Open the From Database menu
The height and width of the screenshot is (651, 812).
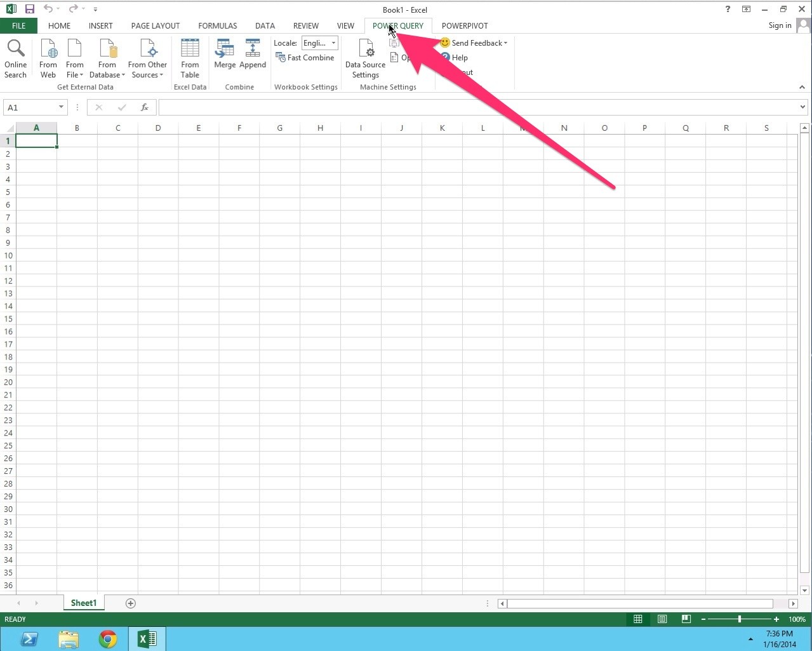tap(107, 58)
